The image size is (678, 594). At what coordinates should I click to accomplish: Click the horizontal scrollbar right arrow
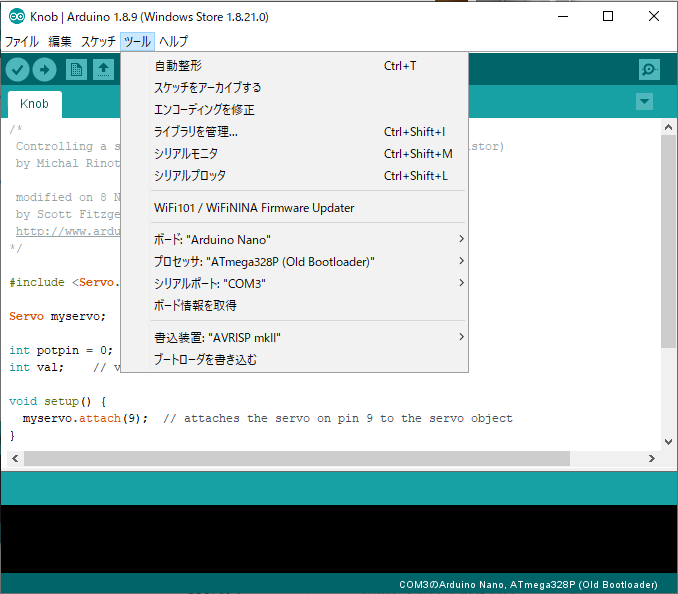[651, 458]
